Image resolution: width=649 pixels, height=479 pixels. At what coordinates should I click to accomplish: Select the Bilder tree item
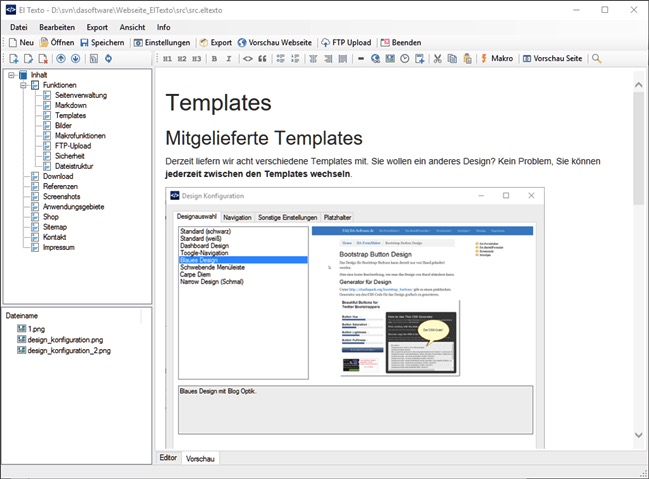pos(63,126)
